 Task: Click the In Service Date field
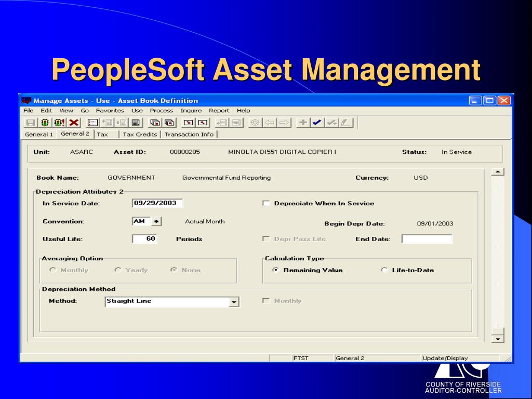(x=157, y=203)
